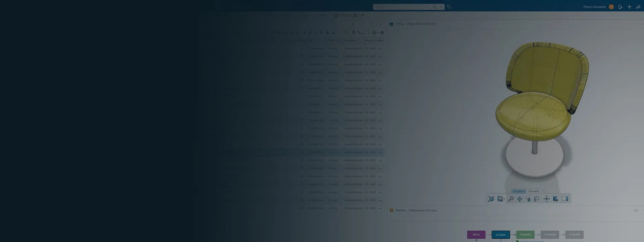Click the plus add icon in top bar
The width and height of the screenshot is (644, 242).
point(629,7)
